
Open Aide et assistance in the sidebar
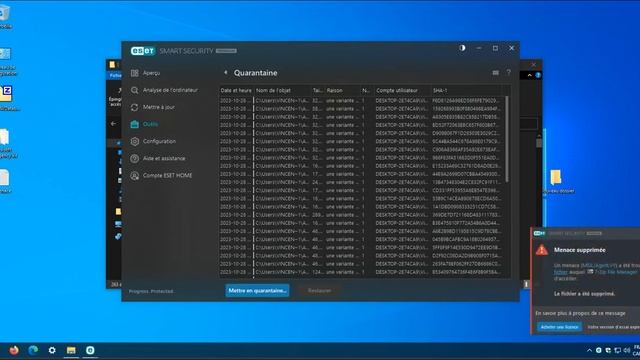pos(158,159)
